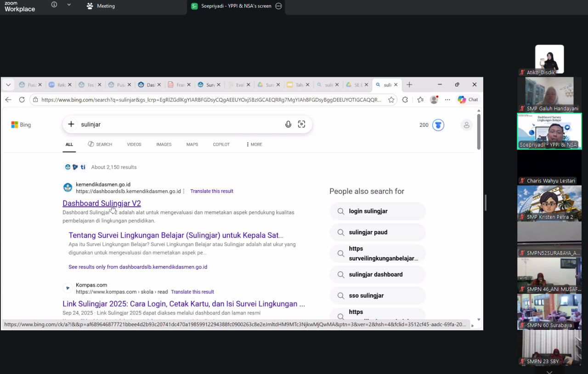Go to the Bing home logo

[21, 125]
